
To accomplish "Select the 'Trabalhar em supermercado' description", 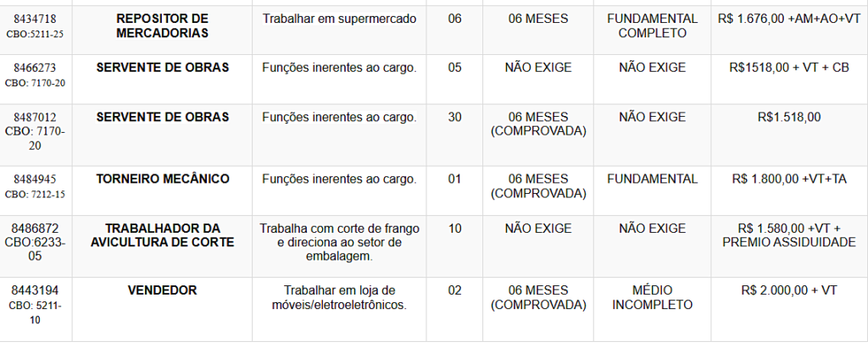I will 339,19.
